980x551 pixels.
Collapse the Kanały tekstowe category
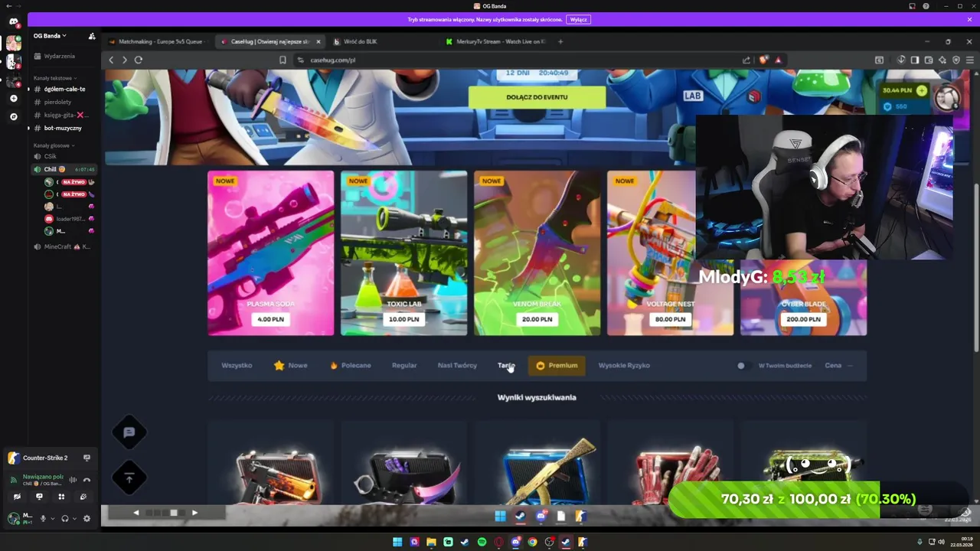(54, 78)
